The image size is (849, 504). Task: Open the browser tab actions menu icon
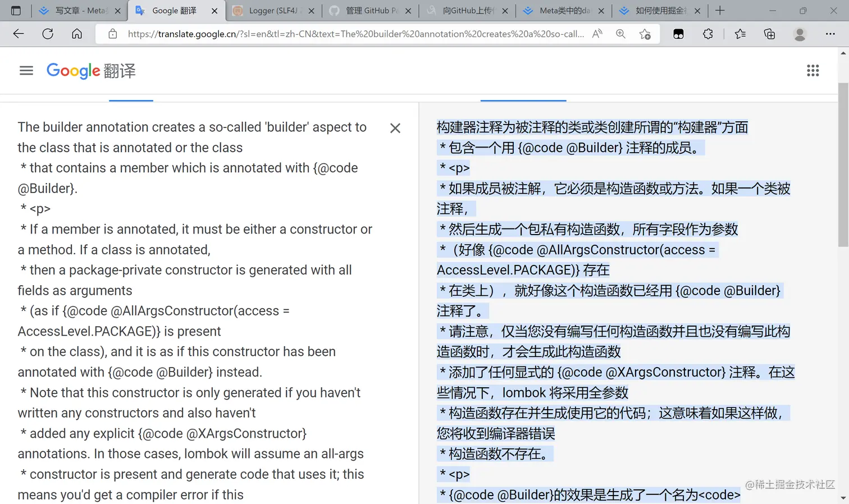(16, 11)
